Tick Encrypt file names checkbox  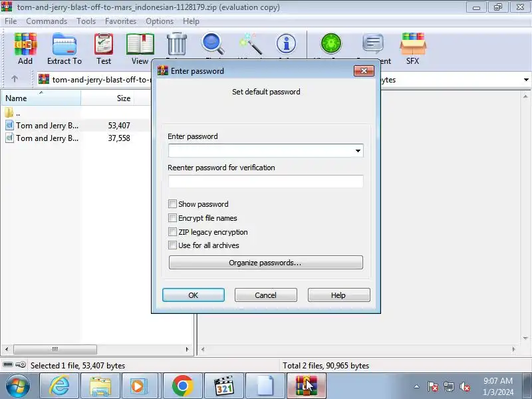pyautogui.click(x=172, y=218)
